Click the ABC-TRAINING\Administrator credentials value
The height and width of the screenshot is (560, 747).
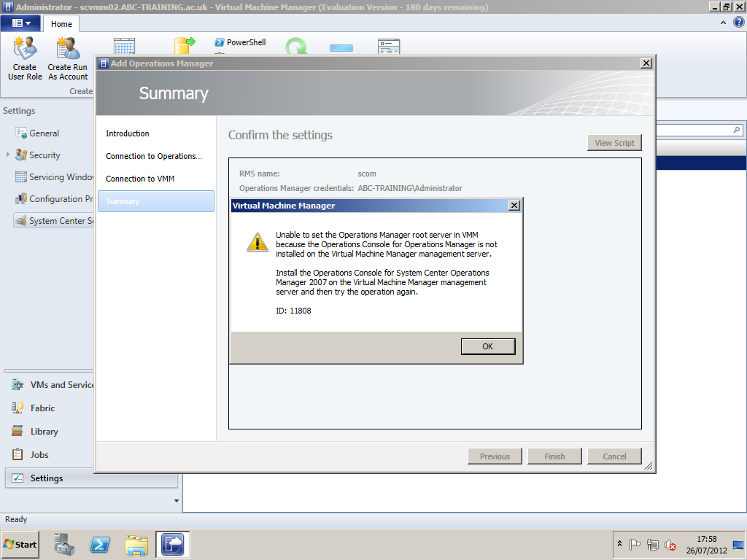click(x=410, y=188)
